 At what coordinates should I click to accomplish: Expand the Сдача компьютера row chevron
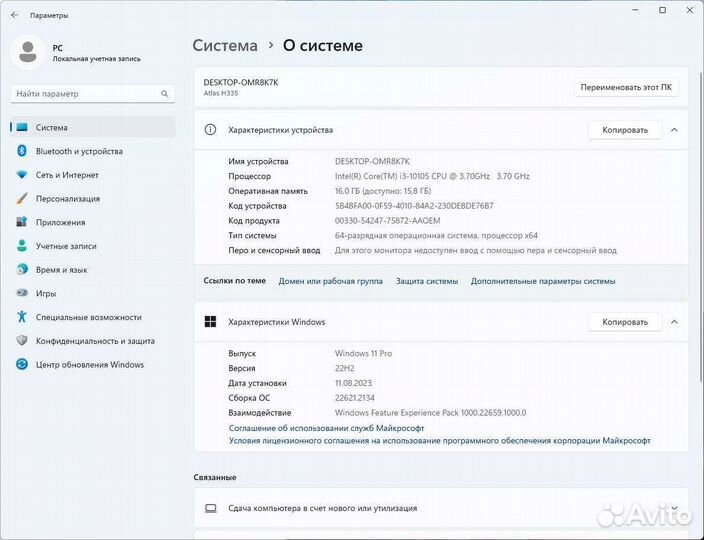674,508
